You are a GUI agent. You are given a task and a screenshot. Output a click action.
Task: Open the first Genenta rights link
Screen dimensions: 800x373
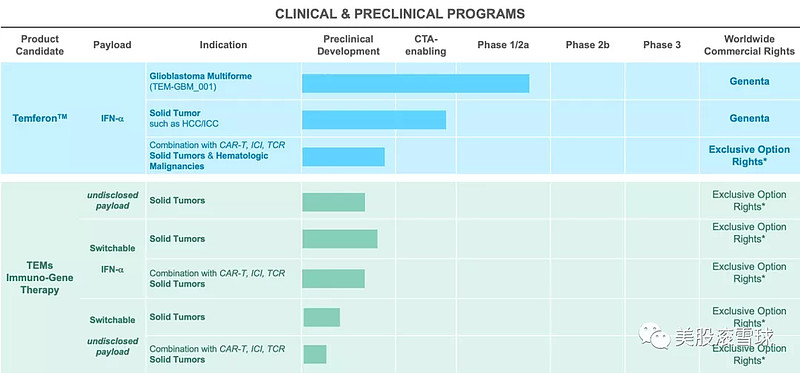(749, 82)
